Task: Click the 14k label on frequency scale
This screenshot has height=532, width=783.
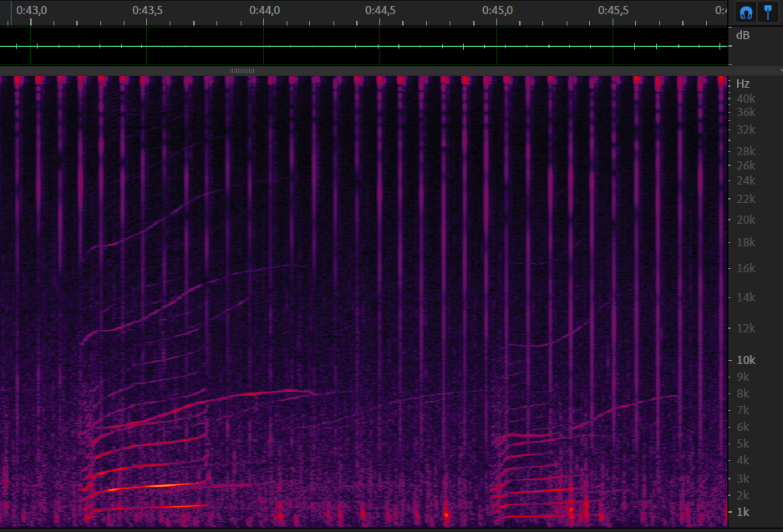Action: point(745,297)
